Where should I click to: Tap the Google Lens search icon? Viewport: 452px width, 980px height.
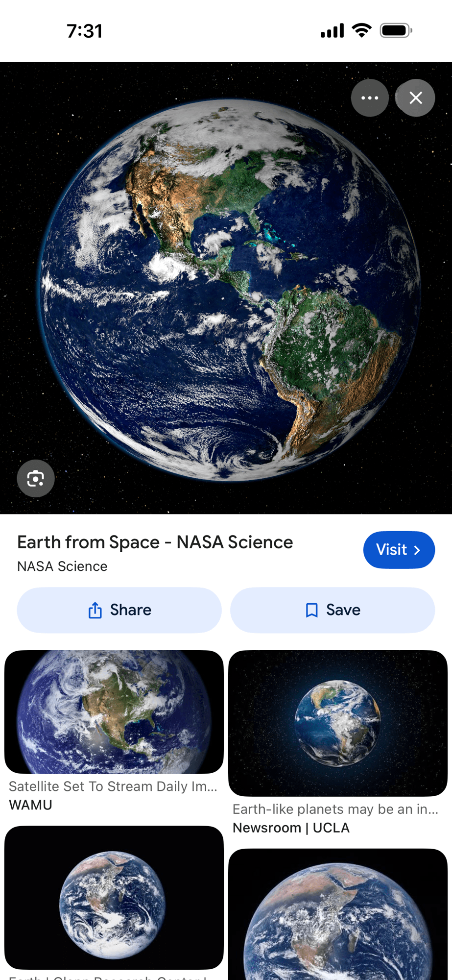click(x=36, y=478)
